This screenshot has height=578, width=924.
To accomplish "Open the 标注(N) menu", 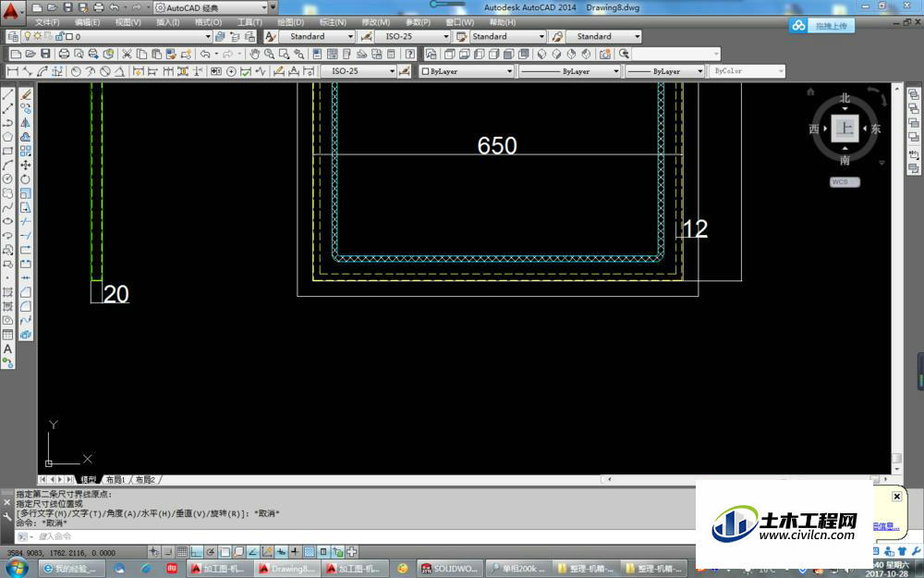I will [x=333, y=22].
